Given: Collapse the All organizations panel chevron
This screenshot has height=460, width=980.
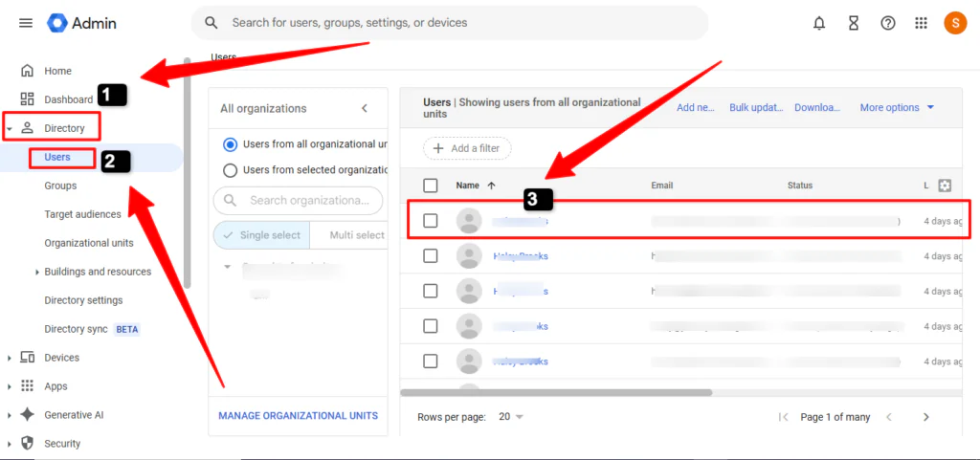Looking at the screenshot, I should click(x=365, y=108).
